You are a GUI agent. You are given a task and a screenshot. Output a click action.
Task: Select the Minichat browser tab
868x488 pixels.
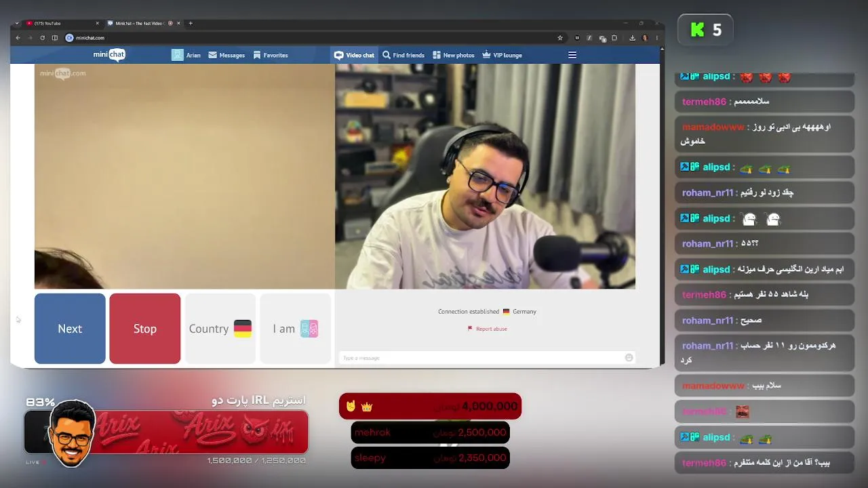[144, 23]
